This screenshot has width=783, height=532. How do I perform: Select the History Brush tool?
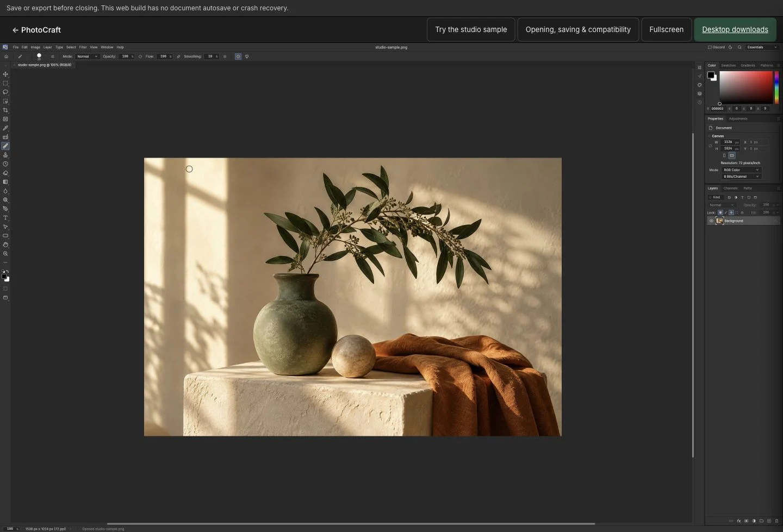pos(5,164)
